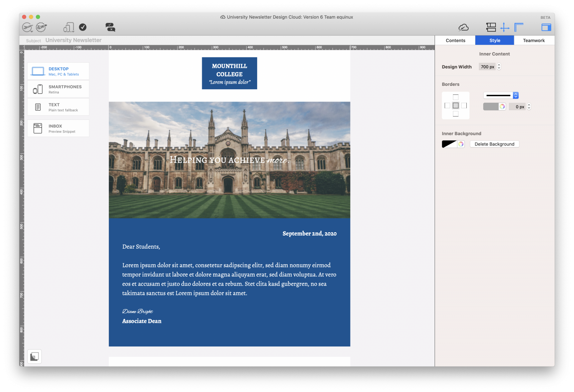
Task: Open the border line style dropdown
Action: [x=501, y=95]
